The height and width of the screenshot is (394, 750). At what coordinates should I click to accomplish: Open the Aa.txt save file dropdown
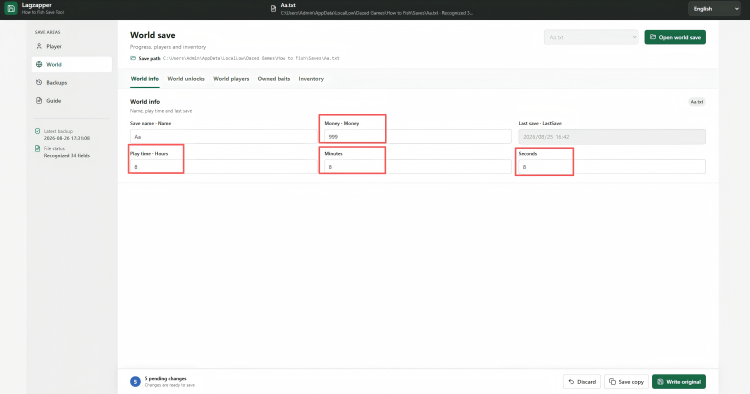point(591,37)
